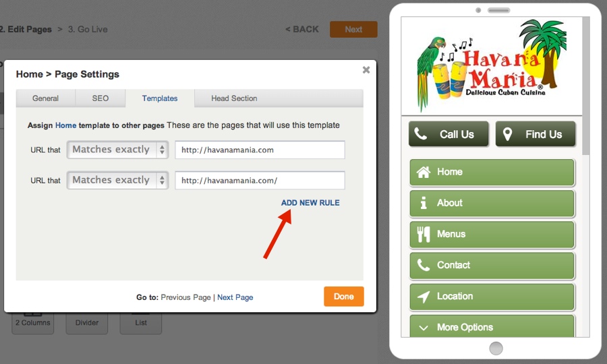This screenshot has width=607, height=364.
Task: Go to Next Page link
Action: pyautogui.click(x=235, y=297)
